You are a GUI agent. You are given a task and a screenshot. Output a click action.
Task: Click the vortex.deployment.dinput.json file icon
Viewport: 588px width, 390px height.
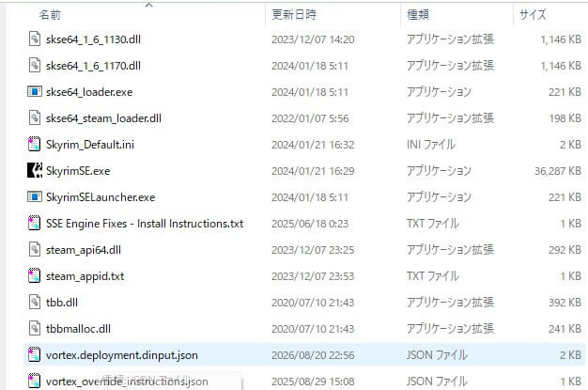[35, 354]
